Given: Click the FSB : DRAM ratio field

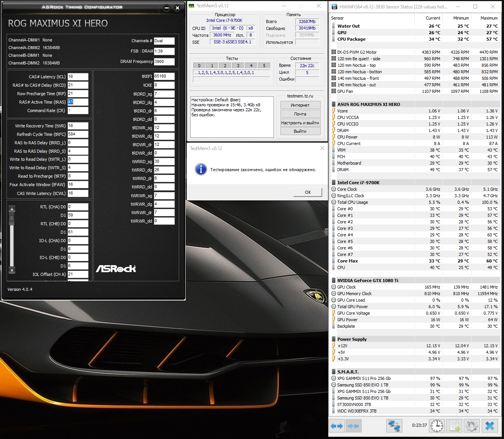Looking at the screenshot, I should pos(164,51).
